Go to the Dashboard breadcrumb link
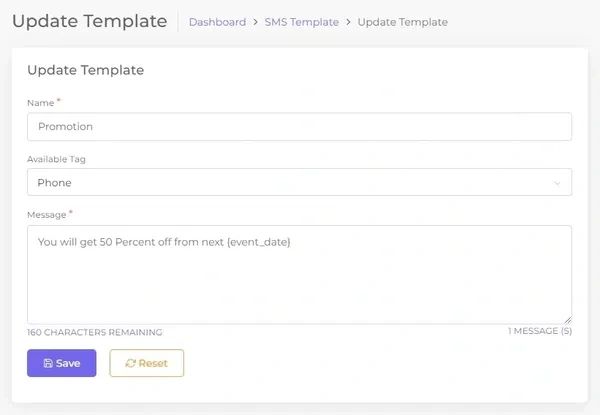The width and height of the screenshot is (600, 415). tap(217, 22)
